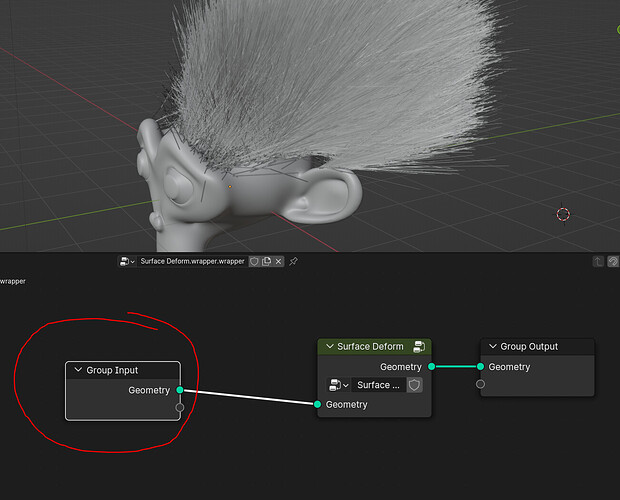Select the green link into Group Output

point(456,367)
